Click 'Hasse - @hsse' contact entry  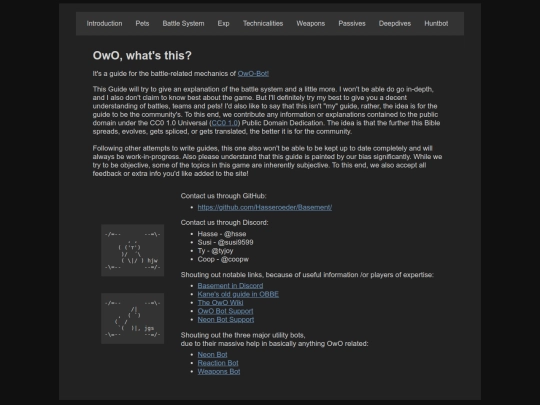(x=222, y=234)
